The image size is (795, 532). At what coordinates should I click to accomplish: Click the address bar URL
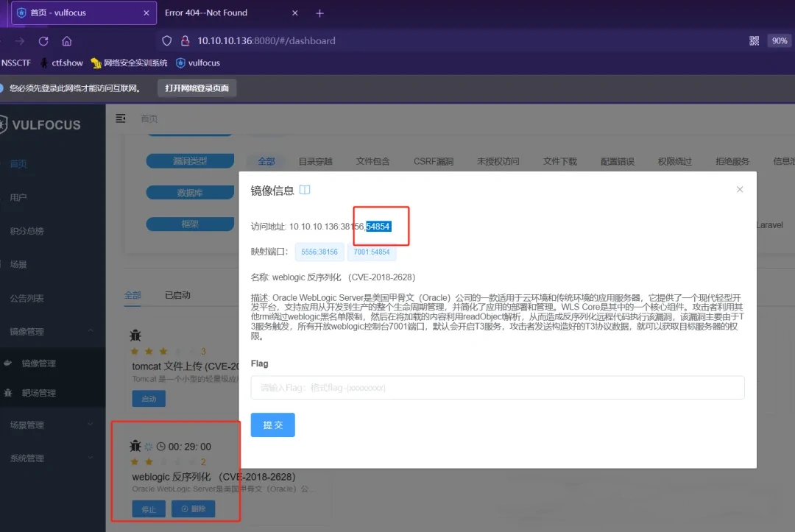click(266, 41)
